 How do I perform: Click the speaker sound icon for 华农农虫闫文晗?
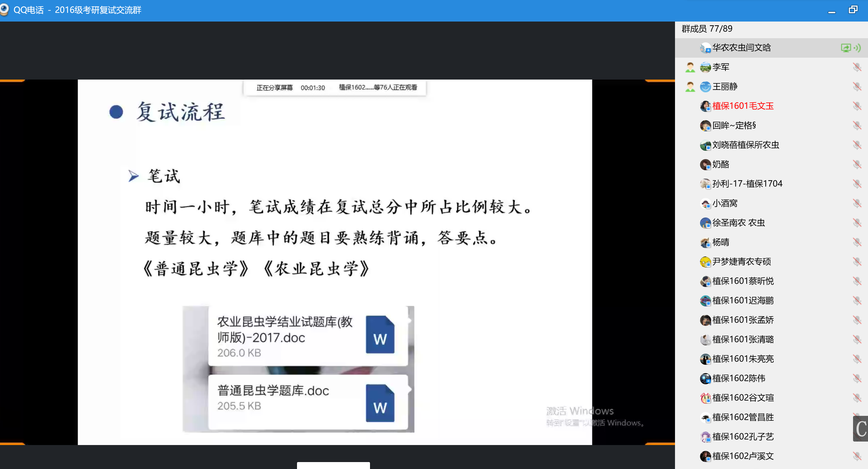[x=858, y=48]
